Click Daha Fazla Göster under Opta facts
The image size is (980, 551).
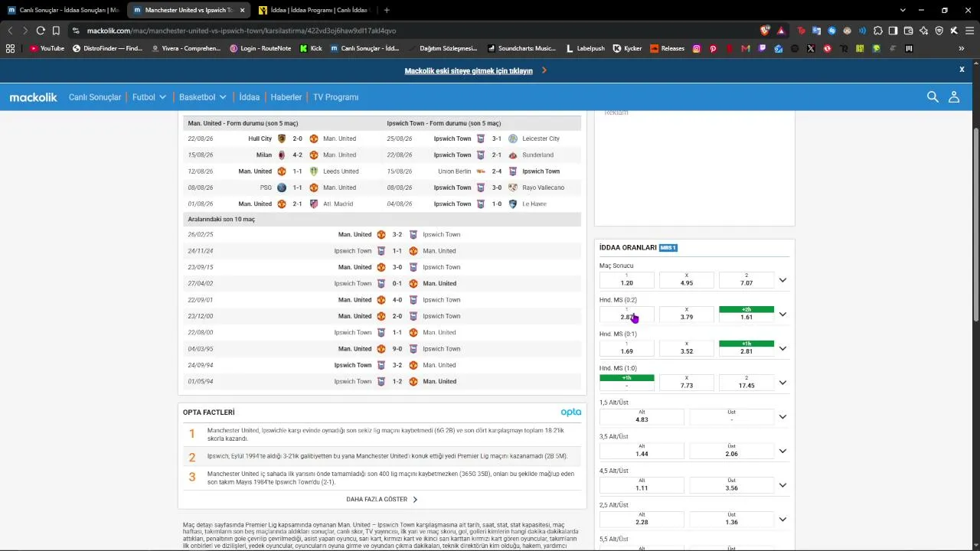coord(382,499)
